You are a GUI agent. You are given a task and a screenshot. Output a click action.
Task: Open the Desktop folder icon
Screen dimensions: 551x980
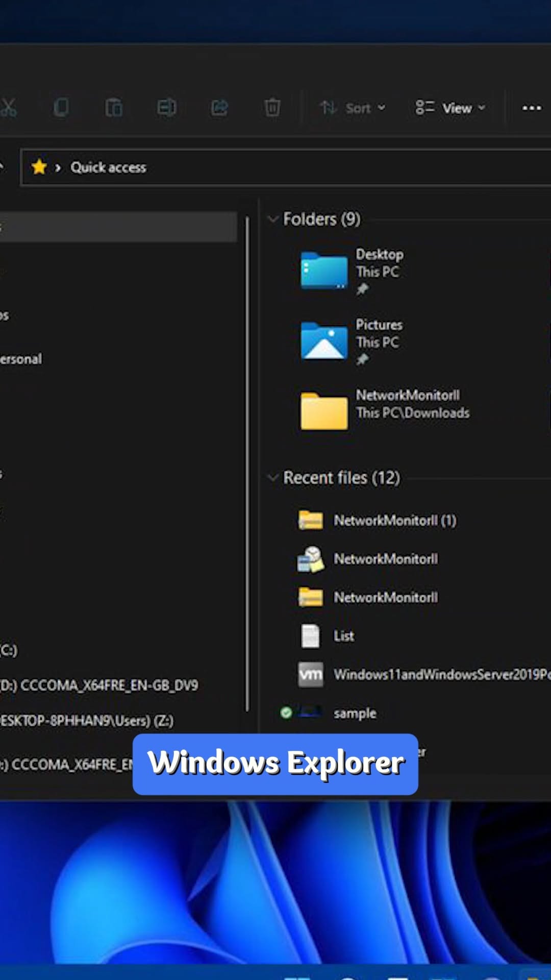[x=324, y=271]
